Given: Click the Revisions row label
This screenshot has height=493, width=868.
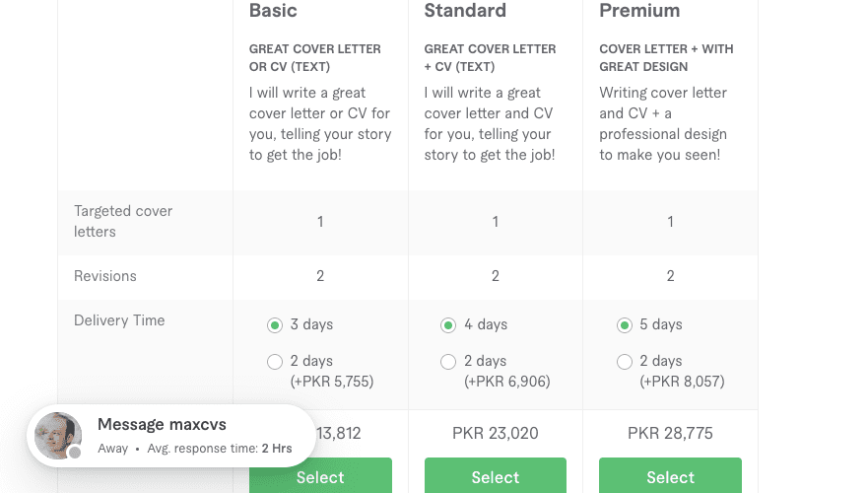Looking at the screenshot, I should (x=105, y=276).
